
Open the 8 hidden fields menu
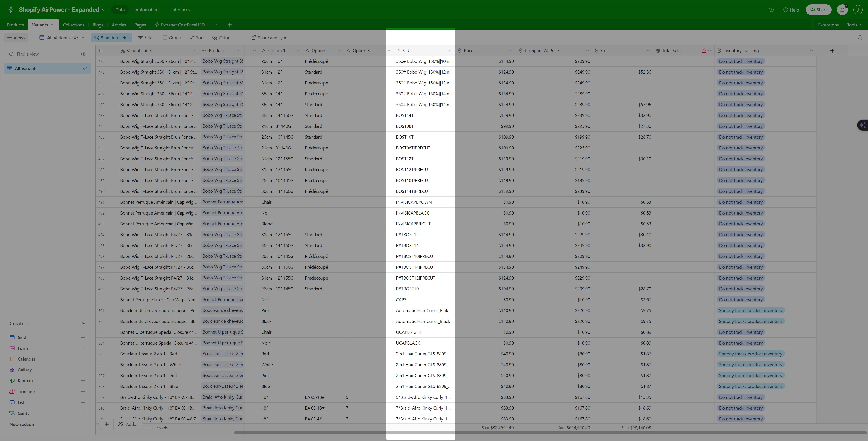[111, 38]
